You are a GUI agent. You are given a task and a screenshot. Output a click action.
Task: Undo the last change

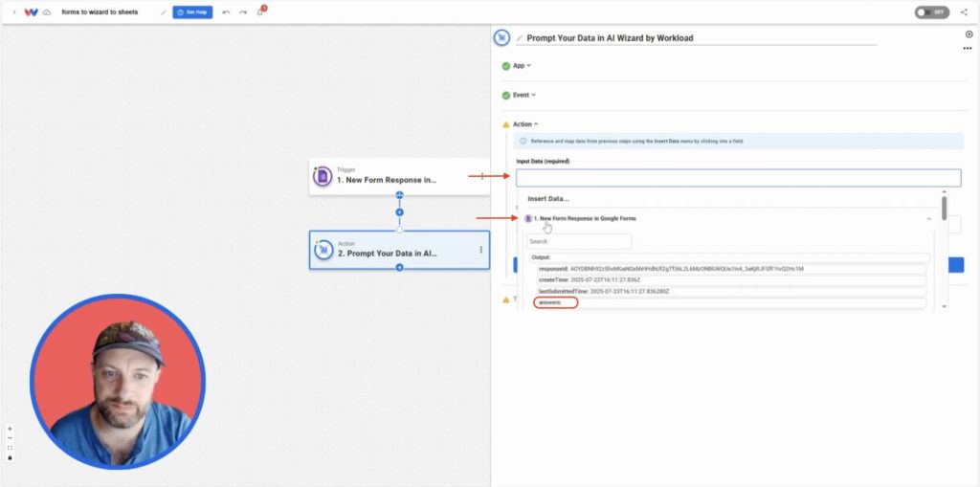click(x=226, y=11)
